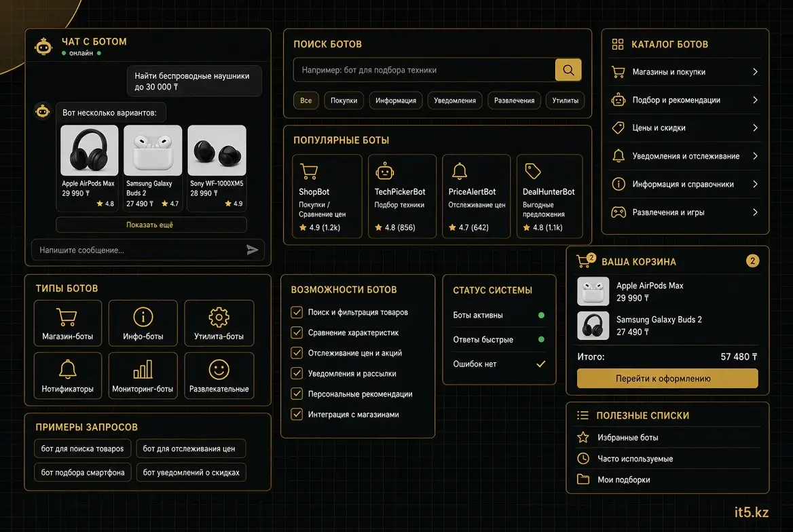
Task: Choose the Нотификаторы bell tile
Action: (68, 376)
